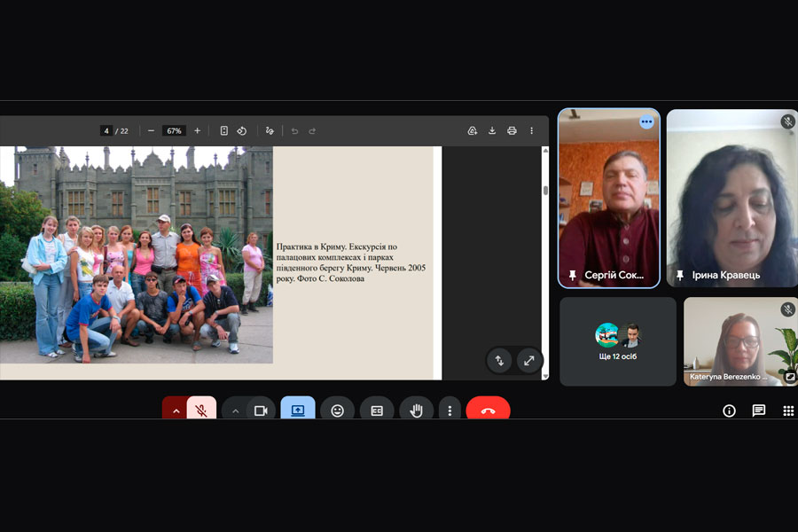Print the PDF document
This screenshot has height=532, width=798.
tap(512, 131)
